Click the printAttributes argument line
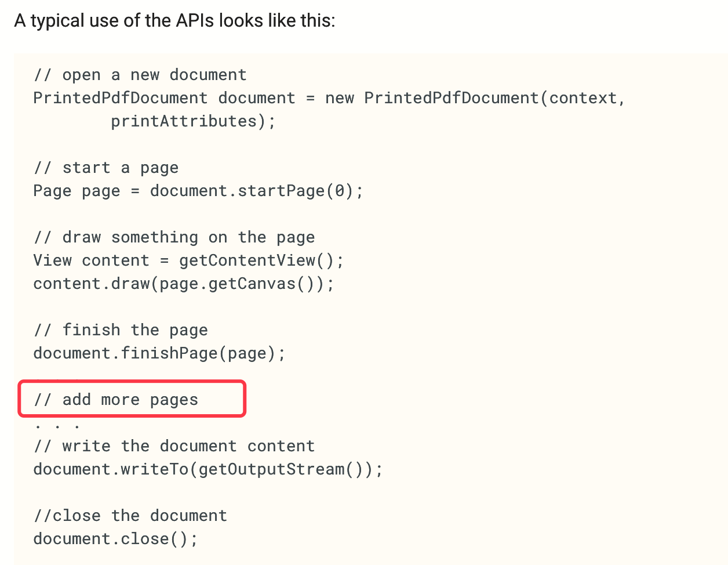The height and width of the screenshot is (565, 728). (x=194, y=121)
